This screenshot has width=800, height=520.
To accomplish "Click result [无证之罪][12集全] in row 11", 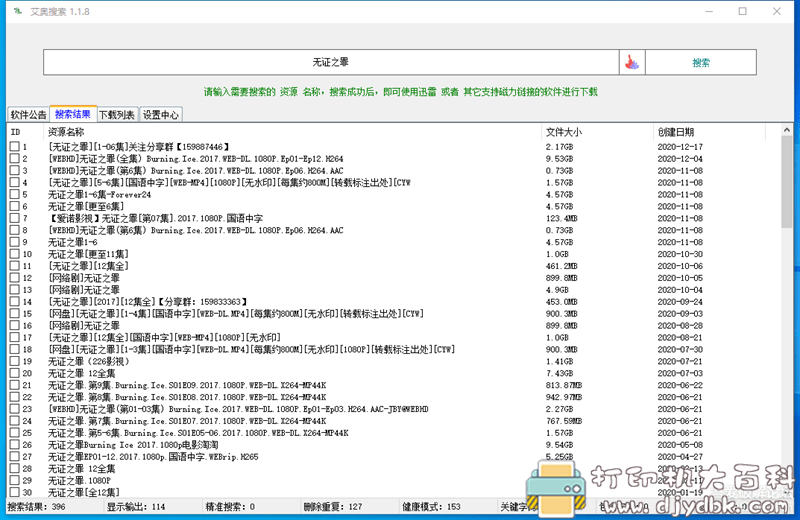I will pos(88,266).
